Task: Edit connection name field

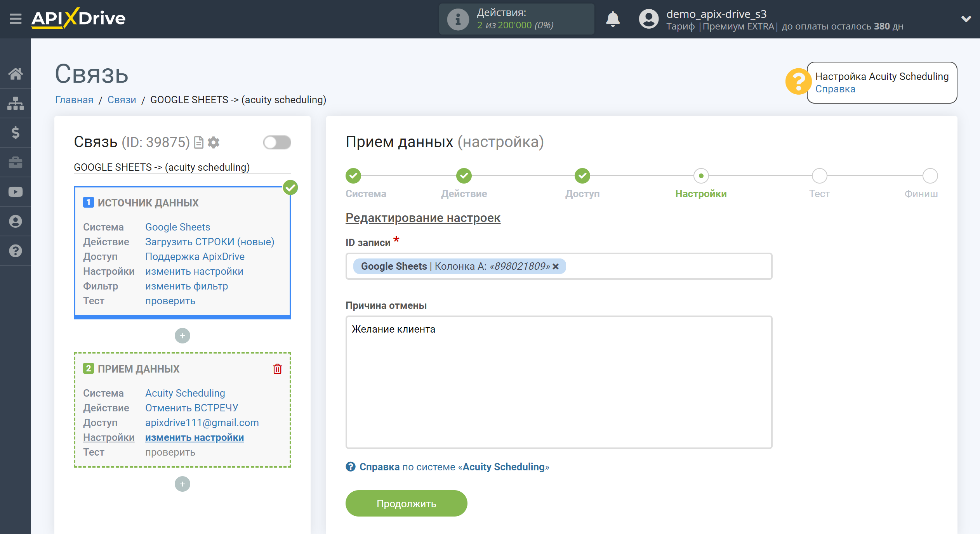Action: tap(182, 167)
